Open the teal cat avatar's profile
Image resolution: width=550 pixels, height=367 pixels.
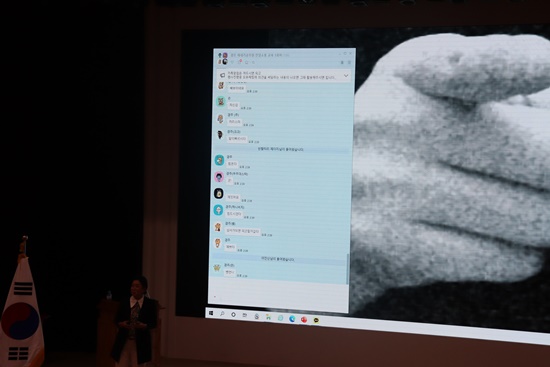[221, 101]
